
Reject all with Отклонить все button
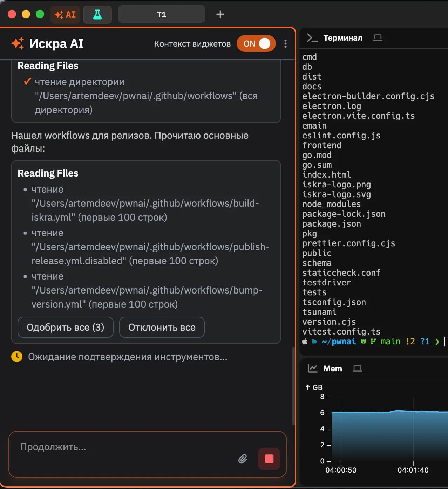pyautogui.click(x=162, y=327)
